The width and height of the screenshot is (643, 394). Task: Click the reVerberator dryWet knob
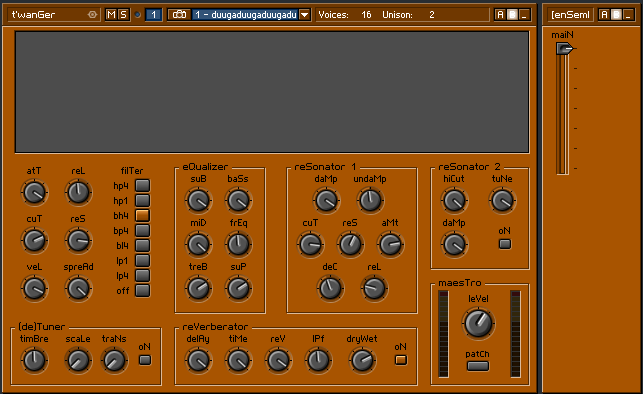(x=362, y=361)
